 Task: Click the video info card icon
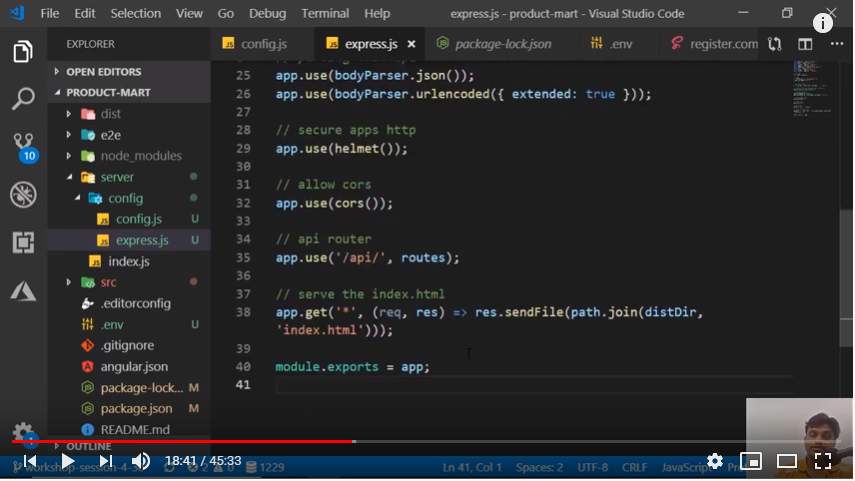pos(823,23)
